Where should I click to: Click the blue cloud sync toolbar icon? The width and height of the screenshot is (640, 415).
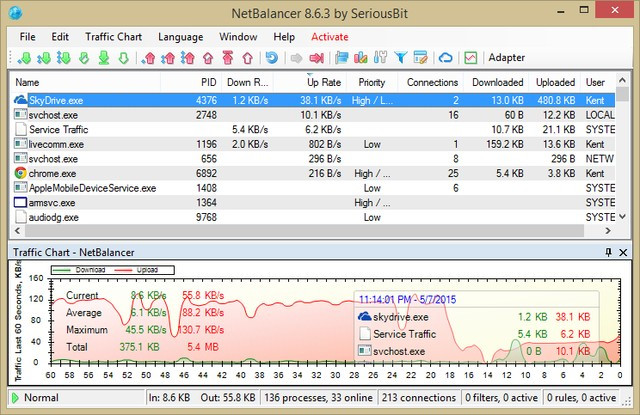point(445,58)
